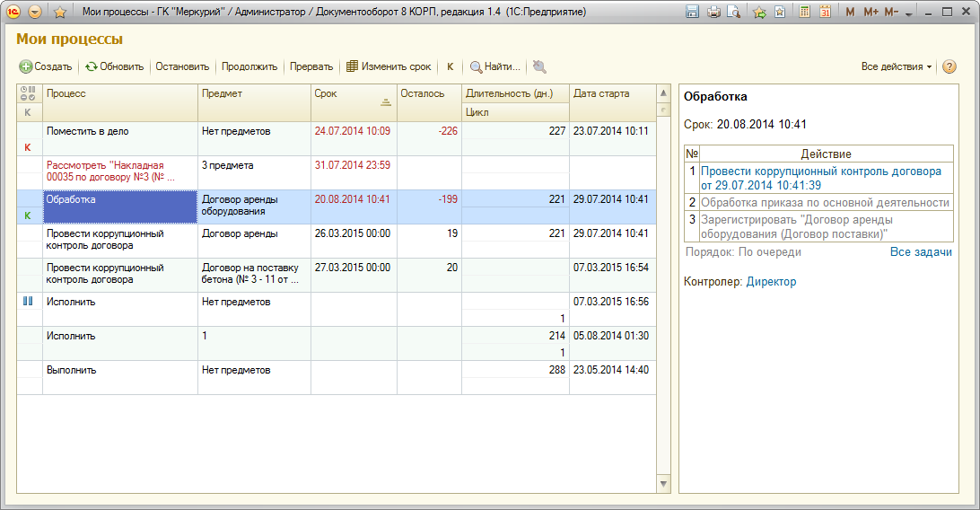The image size is (980, 510).
Task: Click the Действие column header in side panel
Action: pyautogui.click(x=827, y=154)
